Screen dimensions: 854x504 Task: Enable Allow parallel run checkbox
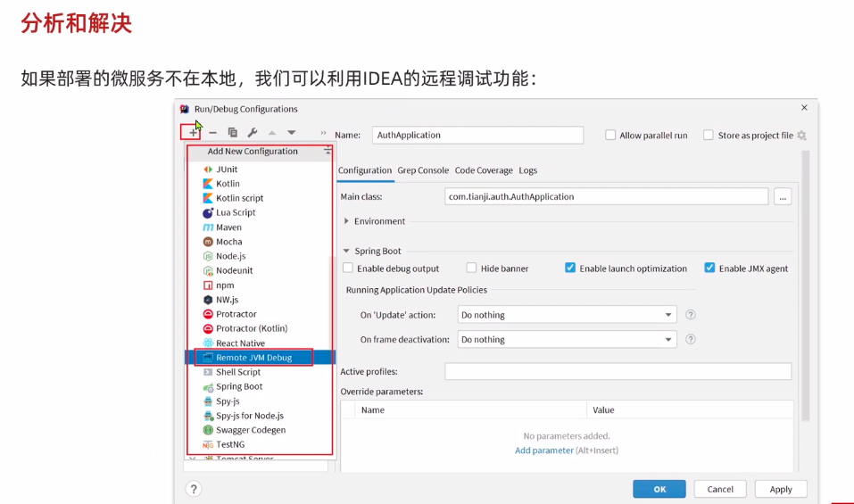click(x=610, y=135)
